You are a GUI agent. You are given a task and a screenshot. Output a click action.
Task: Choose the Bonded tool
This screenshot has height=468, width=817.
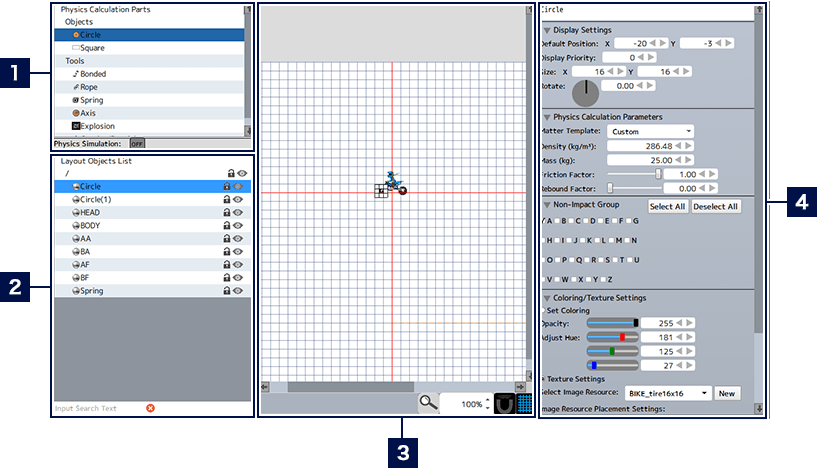[x=149, y=74]
